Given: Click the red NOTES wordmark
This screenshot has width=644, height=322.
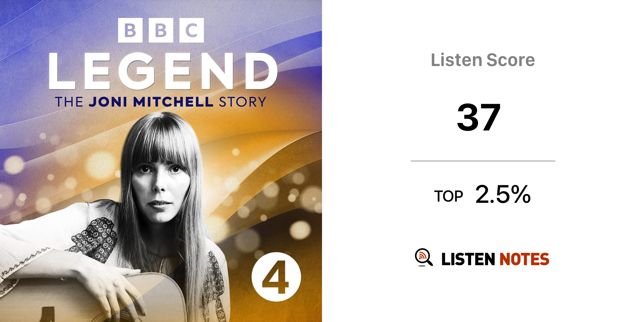Looking at the screenshot, I should tap(524, 259).
